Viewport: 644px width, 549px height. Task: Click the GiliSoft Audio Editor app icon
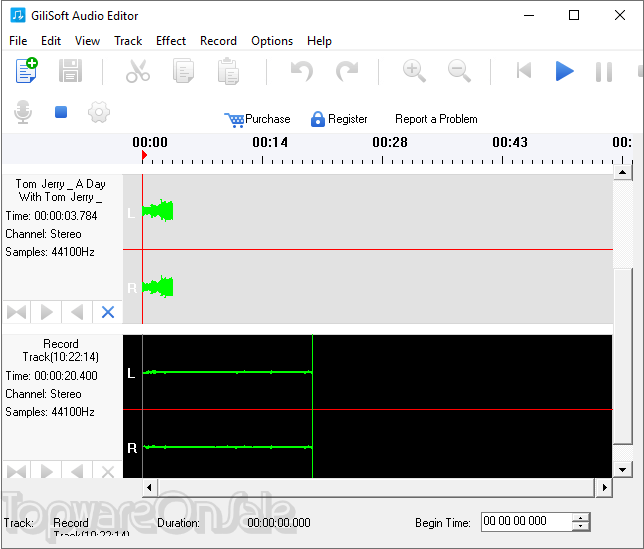tap(18, 16)
